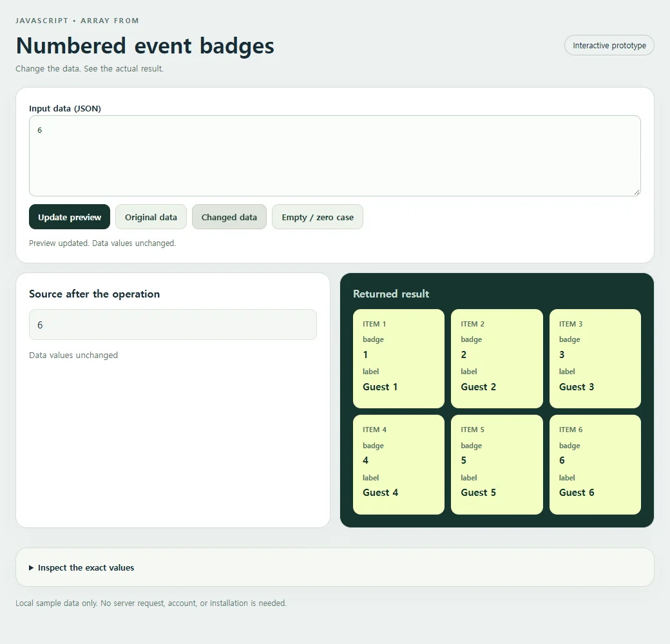The height and width of the screenshot is (644, 670).
Task: Click the Interactive prototype pill
Action: point(609,45)
